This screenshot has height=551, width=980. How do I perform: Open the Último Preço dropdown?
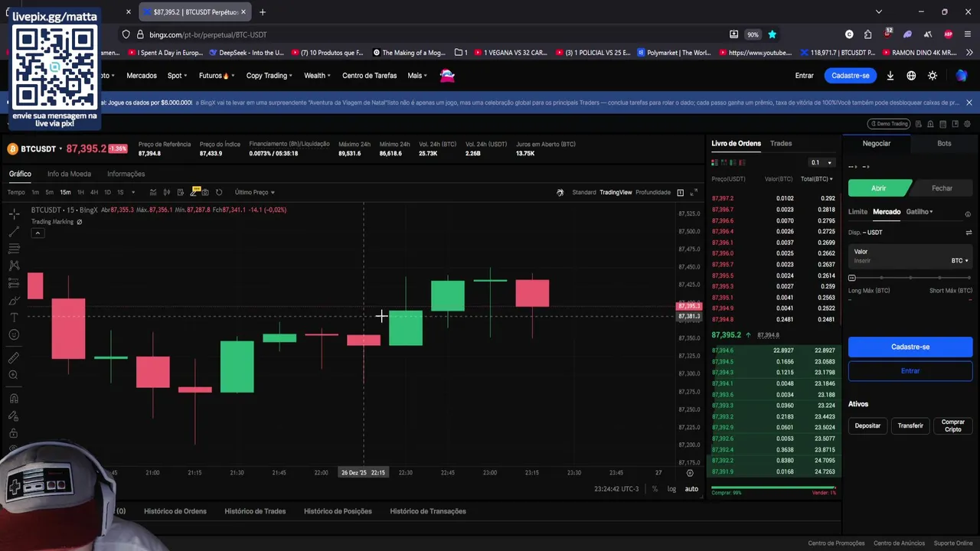point(255,192)
